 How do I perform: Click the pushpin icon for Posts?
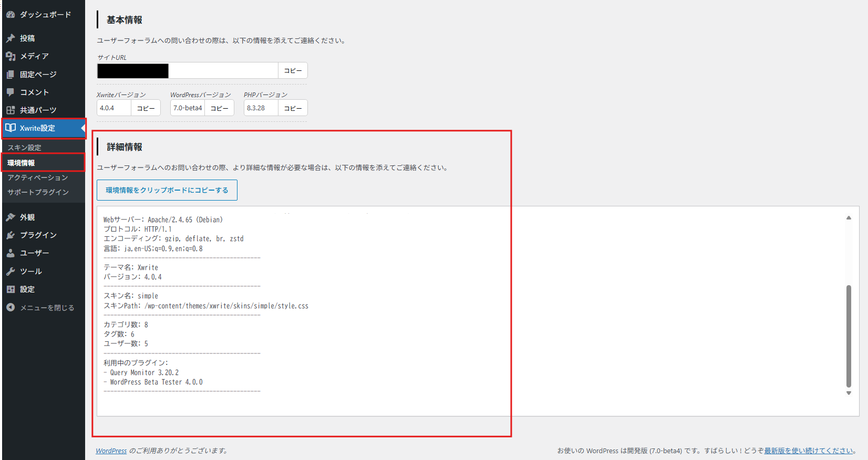(x=11, y=38)
